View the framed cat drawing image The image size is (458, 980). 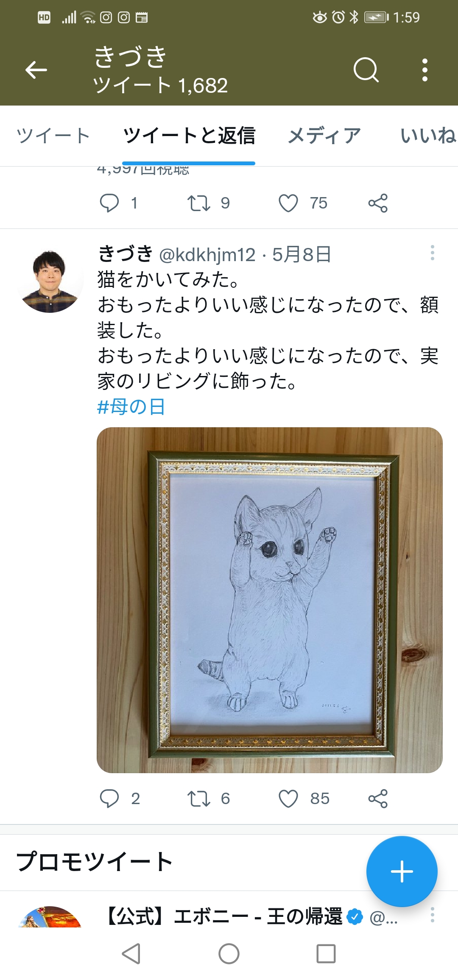point(270,600)
